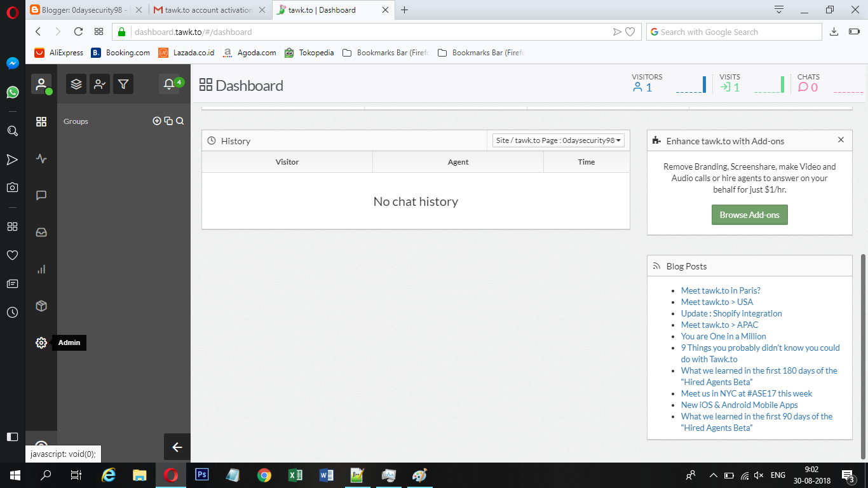Open the Add-ons cube sidebar icon
Viewport: 868px width, 488px height.
(41, 306)
